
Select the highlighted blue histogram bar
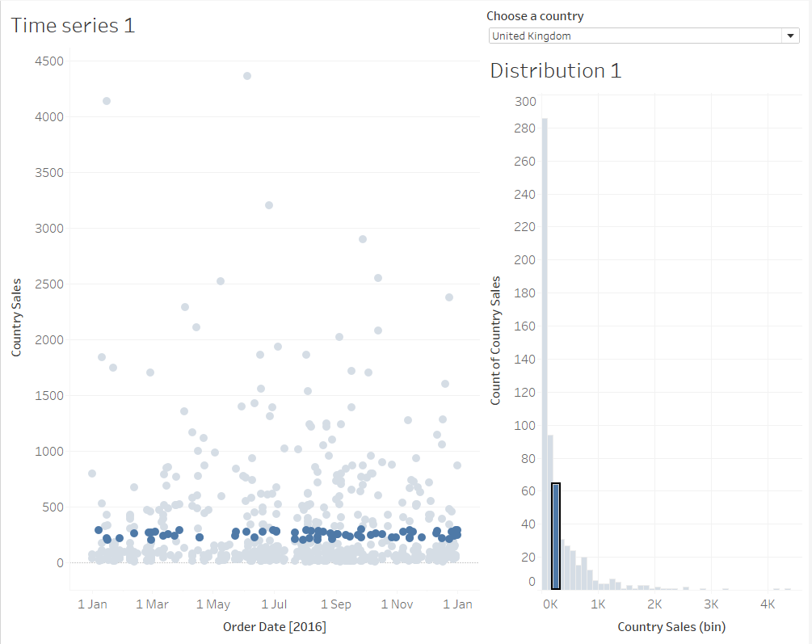pos(556,536)
